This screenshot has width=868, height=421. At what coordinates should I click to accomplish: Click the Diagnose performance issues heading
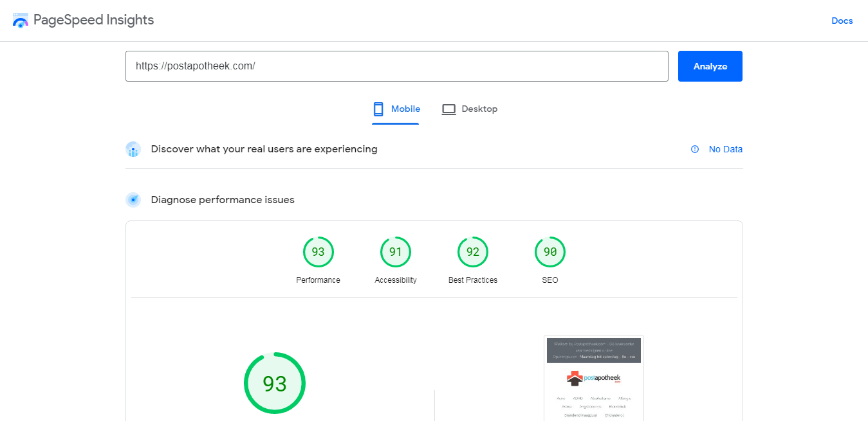click(223, 200)
